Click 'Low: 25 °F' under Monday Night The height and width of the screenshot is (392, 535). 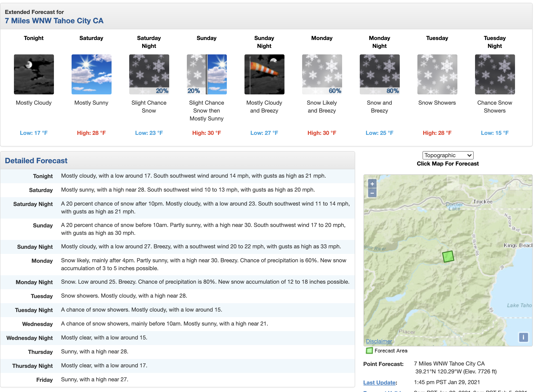coord(380,133)
